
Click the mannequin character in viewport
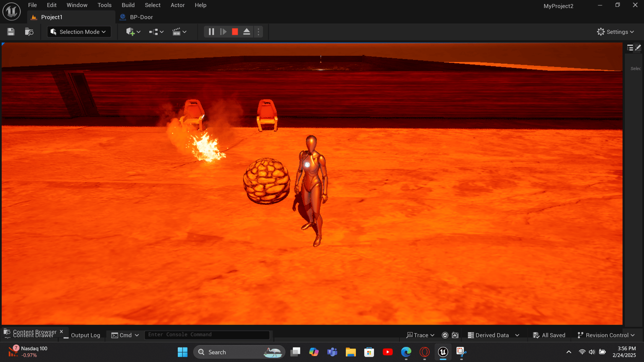pos(311,191)
